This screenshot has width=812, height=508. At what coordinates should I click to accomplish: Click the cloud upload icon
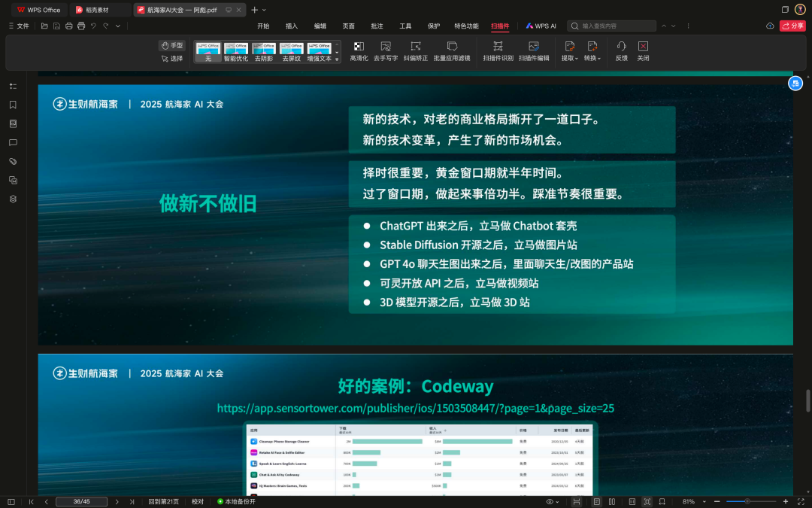[770, 26]
